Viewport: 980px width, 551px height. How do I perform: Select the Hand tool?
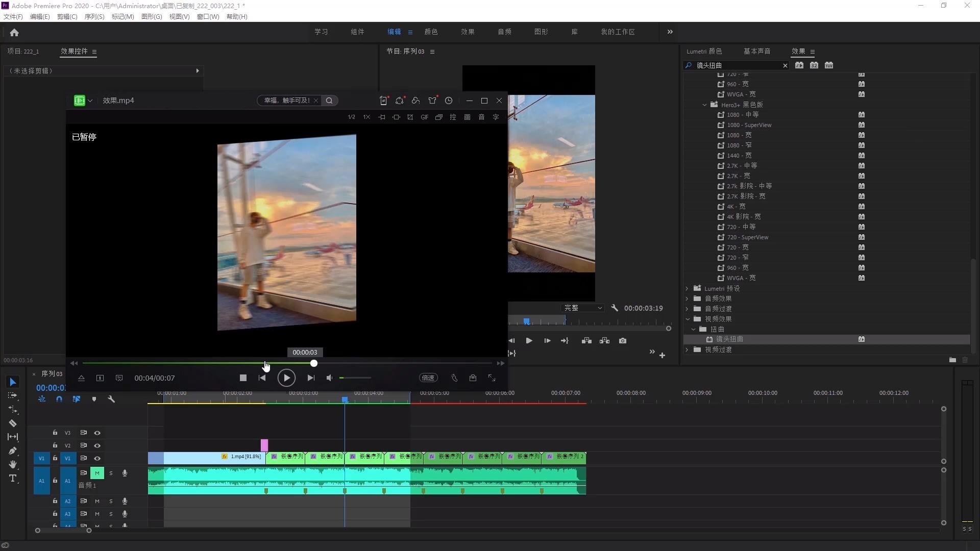tap(13, 465)
